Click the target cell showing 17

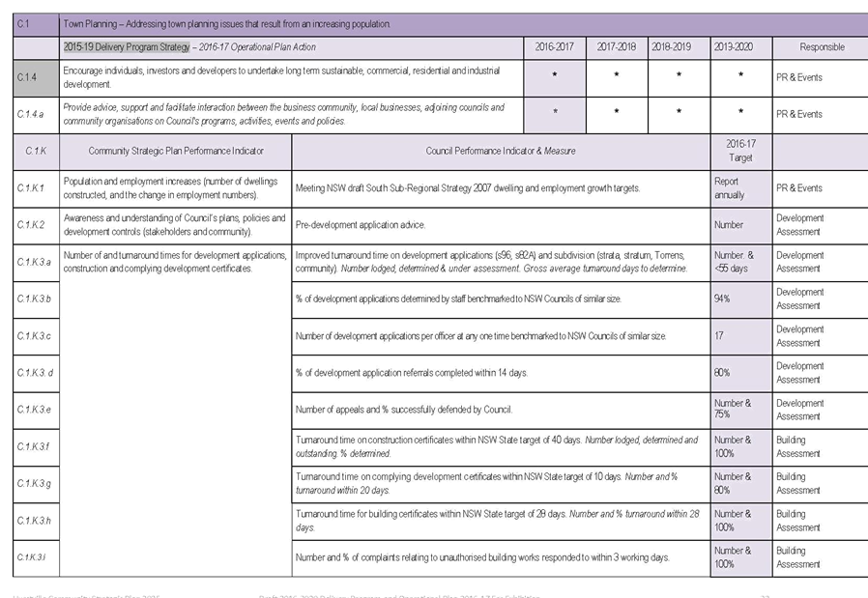tap(740, 335)
